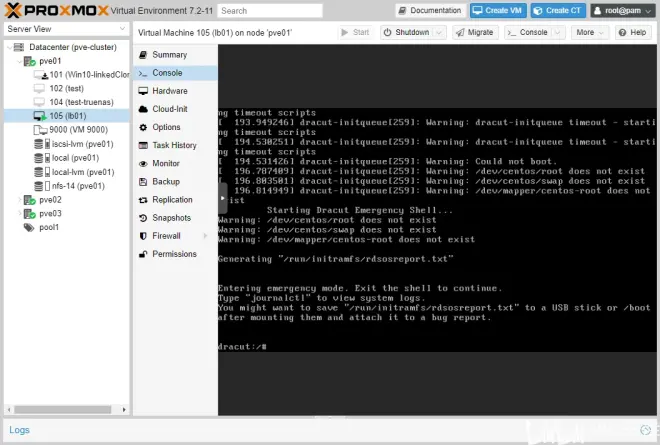Image resolution: width=660 pixels, height=445 pixels.
Task: Click the local storage icon
Action: tap(42, 158)
